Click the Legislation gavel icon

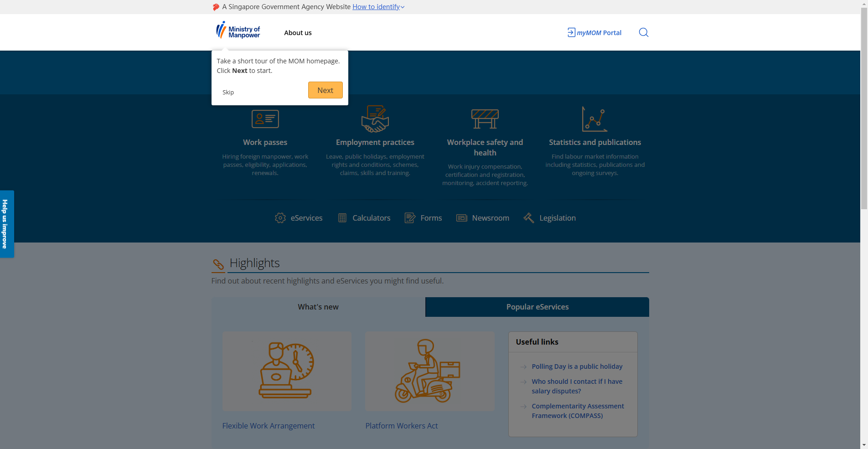pyautogui.click(x=529, y=218)
